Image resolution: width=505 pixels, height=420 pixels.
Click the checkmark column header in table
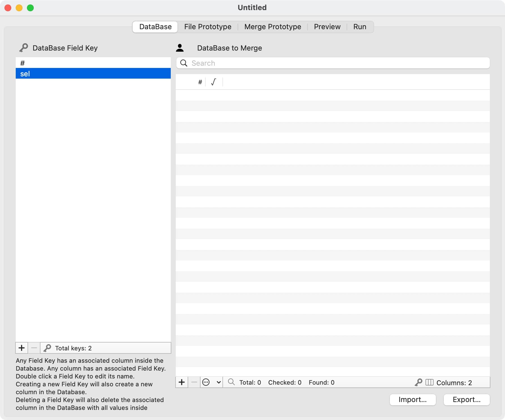tap(214, 82)
